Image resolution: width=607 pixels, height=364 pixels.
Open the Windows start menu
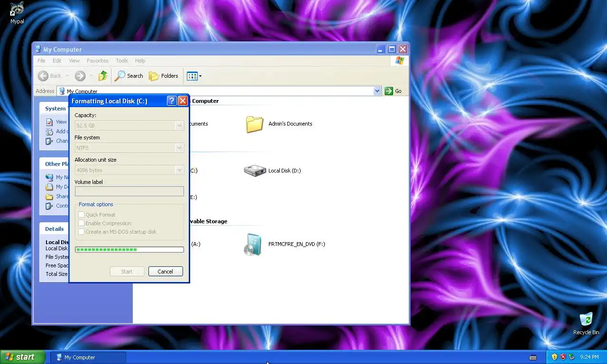pyautogui.click(x=23, y=357)
